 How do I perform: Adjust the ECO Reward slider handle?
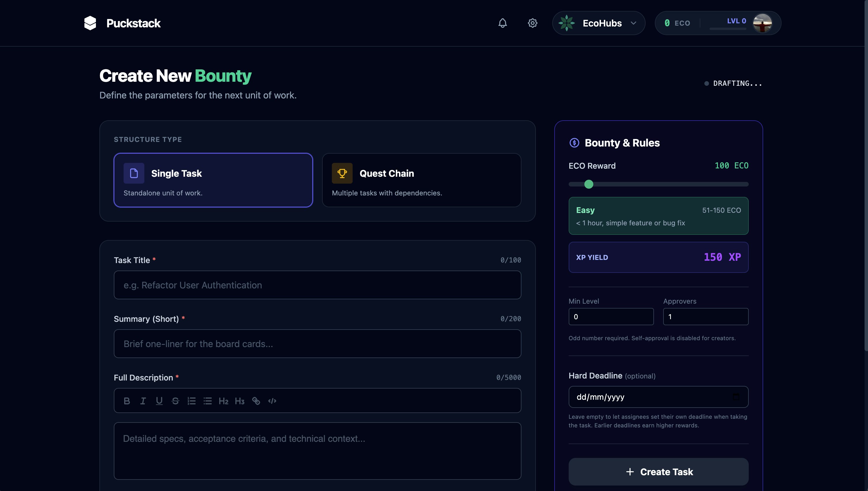pyautogui.click(x=589, y=184)
